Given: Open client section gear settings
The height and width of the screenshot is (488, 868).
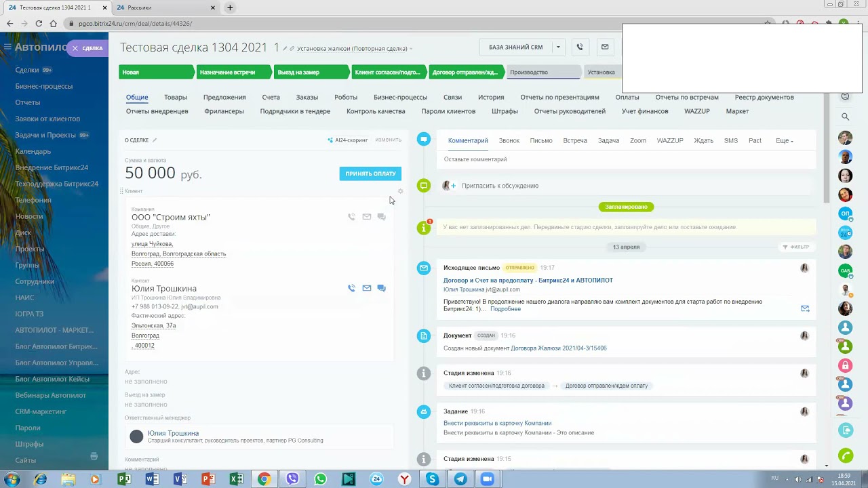Looking at the screenshot, I should tap(400, 191).
